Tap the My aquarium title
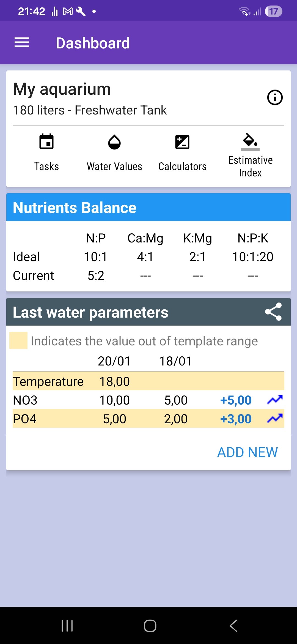Screen dimensions: 297x644 62,89
